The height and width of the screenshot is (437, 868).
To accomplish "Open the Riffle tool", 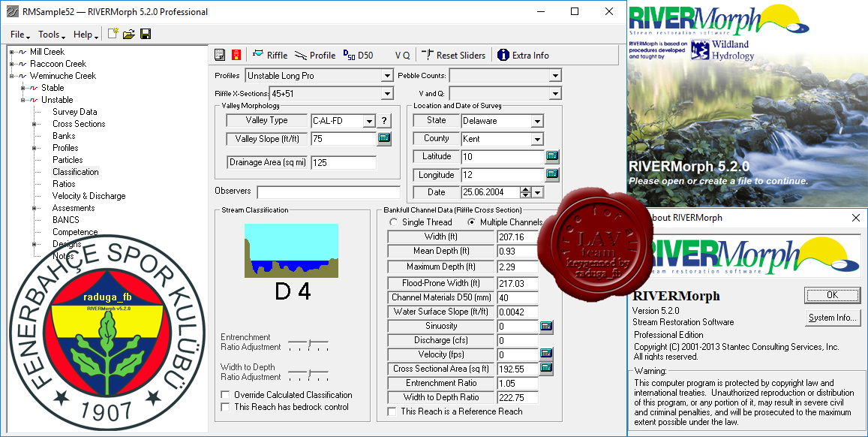I will 270,55.
